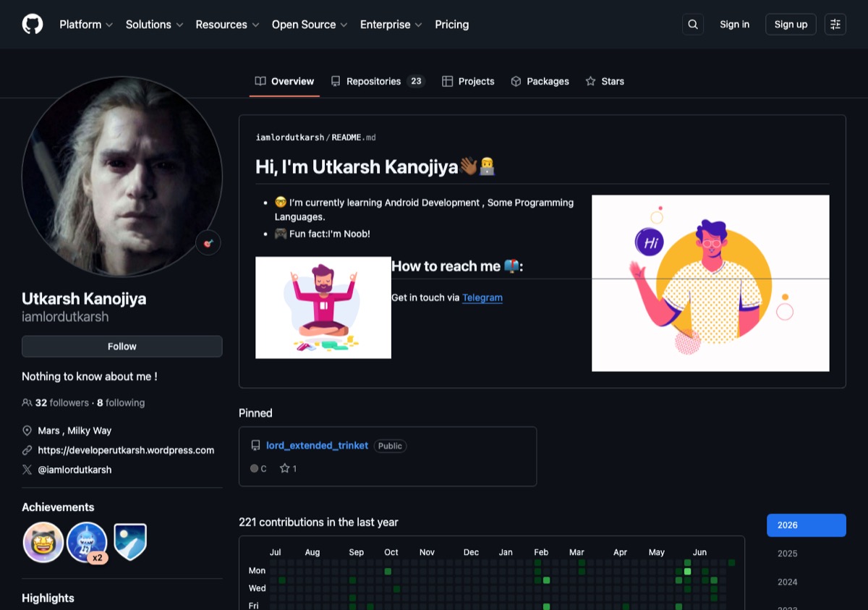Click the waving Hi illustration
This screenshot has height=610, width=868.
(710, 283)
